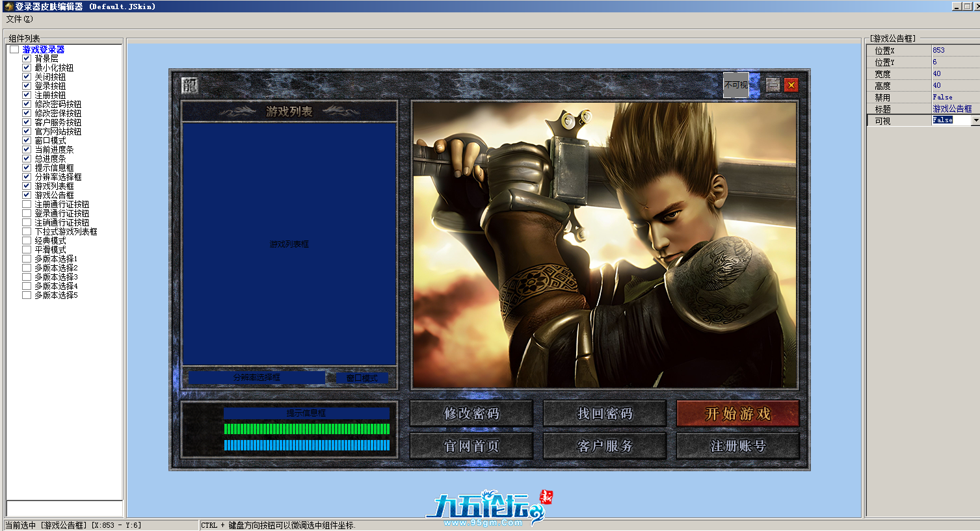Screen dimensions: 980x531
Task: Click the 分辨率选择框 resolution selector
Action: [256, 378]
